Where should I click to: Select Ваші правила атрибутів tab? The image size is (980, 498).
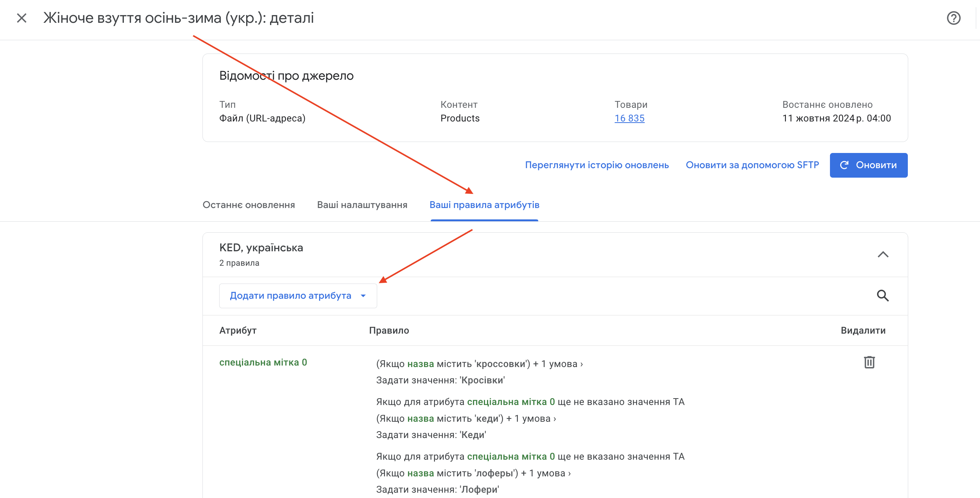[484, 205]
